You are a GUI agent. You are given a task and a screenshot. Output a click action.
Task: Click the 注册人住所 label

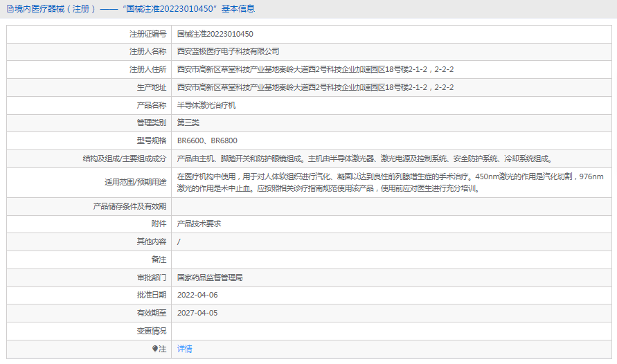coord(148,70)
